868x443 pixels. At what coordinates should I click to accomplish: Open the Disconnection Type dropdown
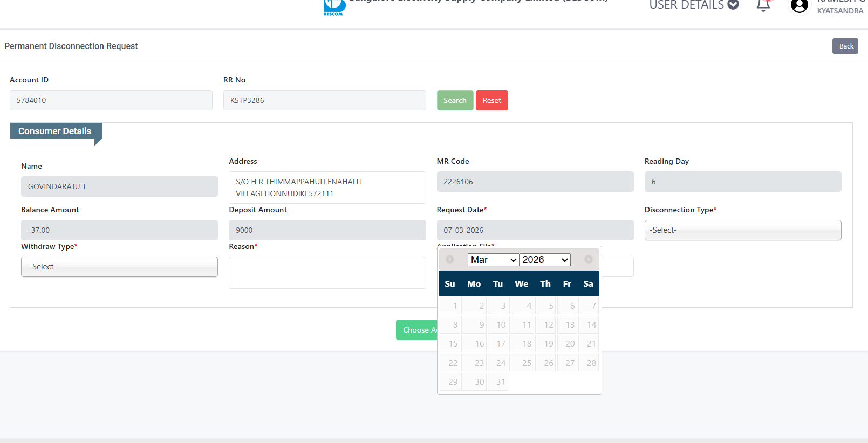pos(742,230)
